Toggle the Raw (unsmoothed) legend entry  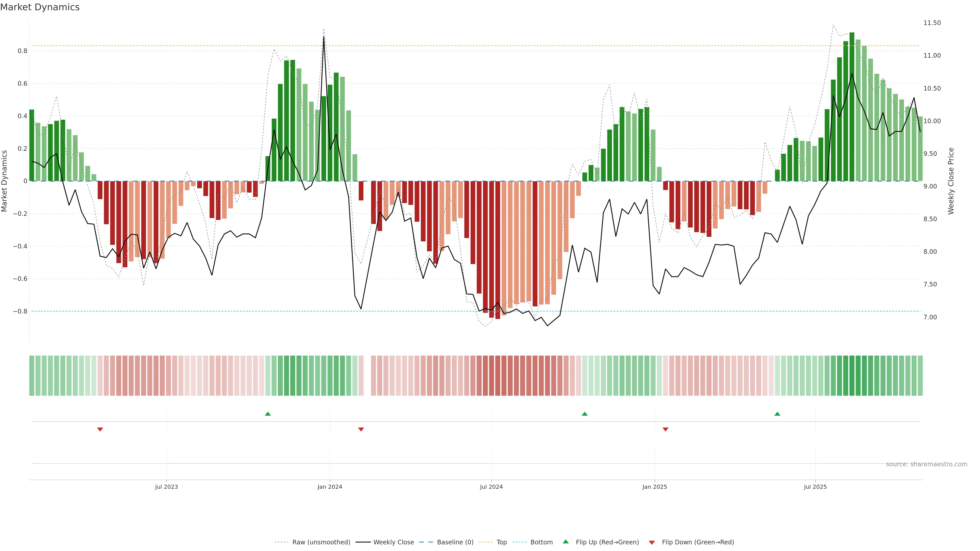click(x=321, y=542)
